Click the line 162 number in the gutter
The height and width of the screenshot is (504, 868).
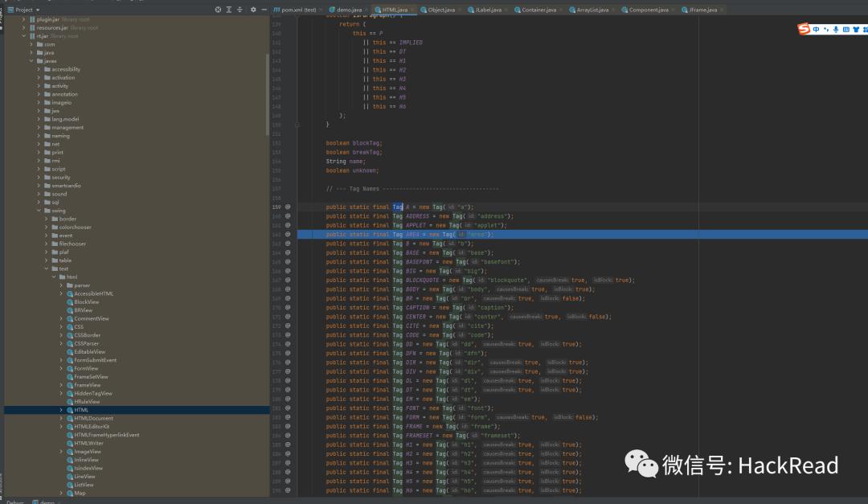(276, 234)
